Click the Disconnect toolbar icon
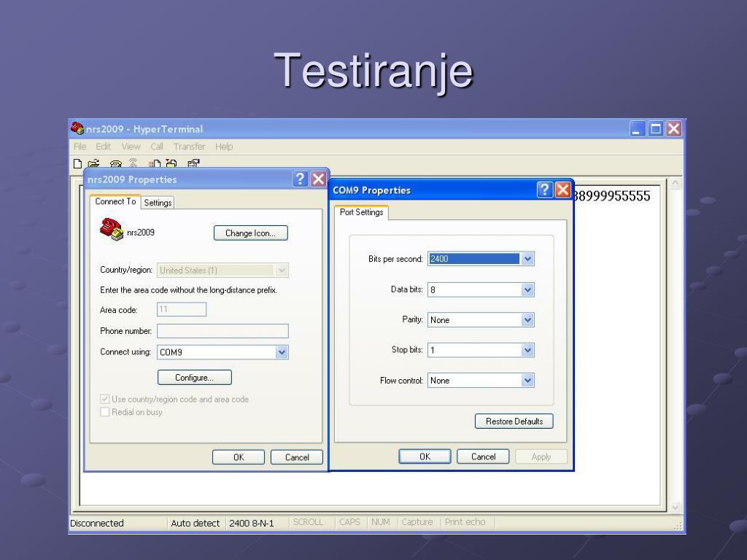Screen dimensions: 747x560 click(133, 163)
